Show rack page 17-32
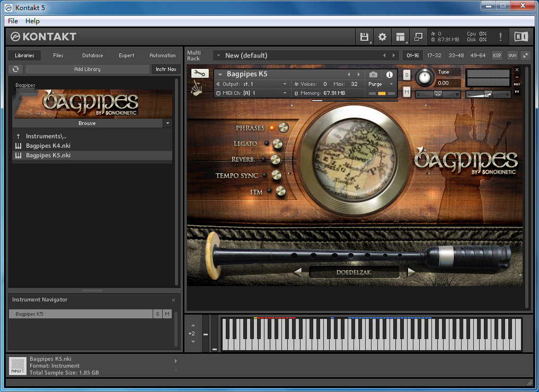 (x=434, y=55)
